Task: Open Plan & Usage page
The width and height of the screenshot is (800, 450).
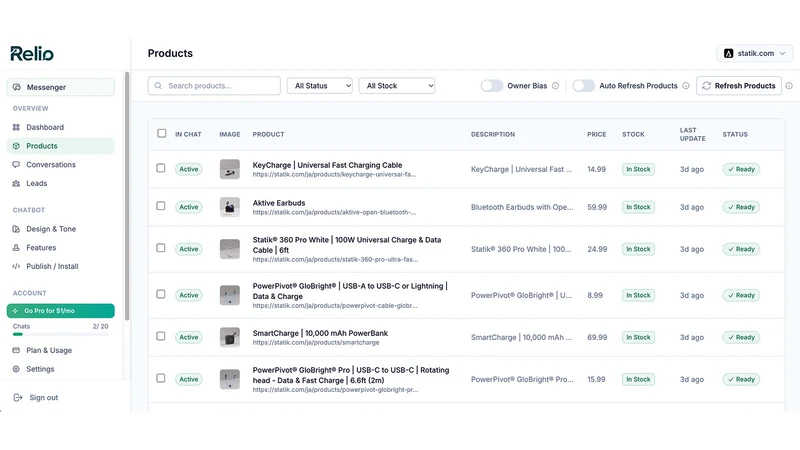Action: pos(61,351)
